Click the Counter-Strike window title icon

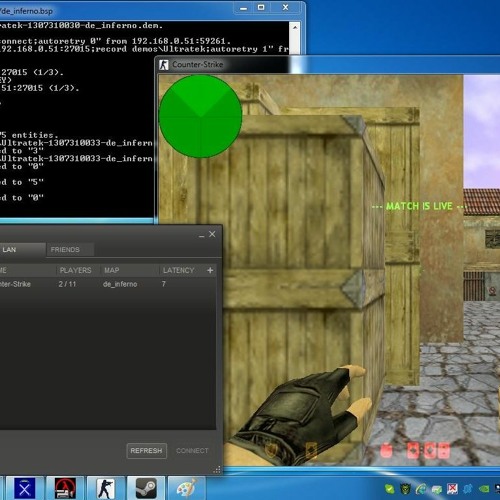tap(164, 65)
